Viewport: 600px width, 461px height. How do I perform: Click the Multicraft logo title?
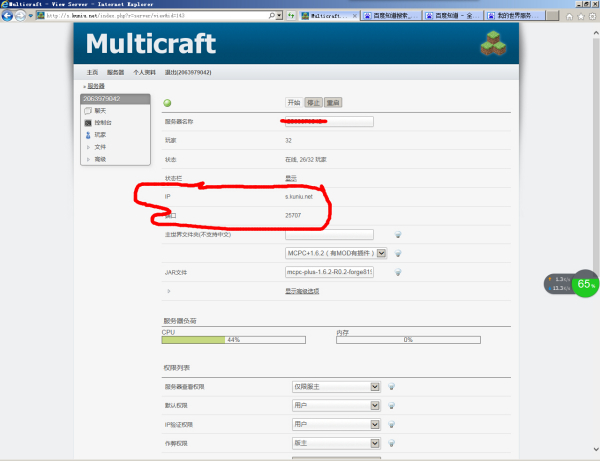151,43
